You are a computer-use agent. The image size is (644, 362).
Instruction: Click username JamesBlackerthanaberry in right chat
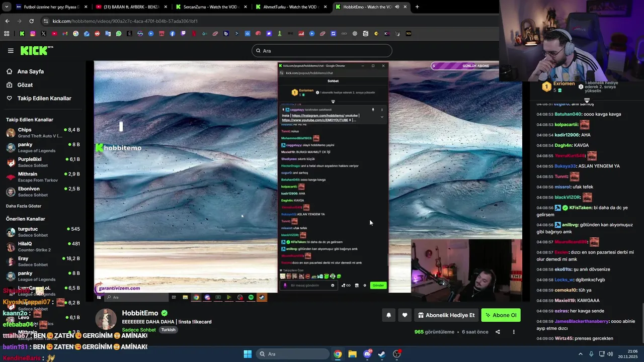[x=581, y=321]
